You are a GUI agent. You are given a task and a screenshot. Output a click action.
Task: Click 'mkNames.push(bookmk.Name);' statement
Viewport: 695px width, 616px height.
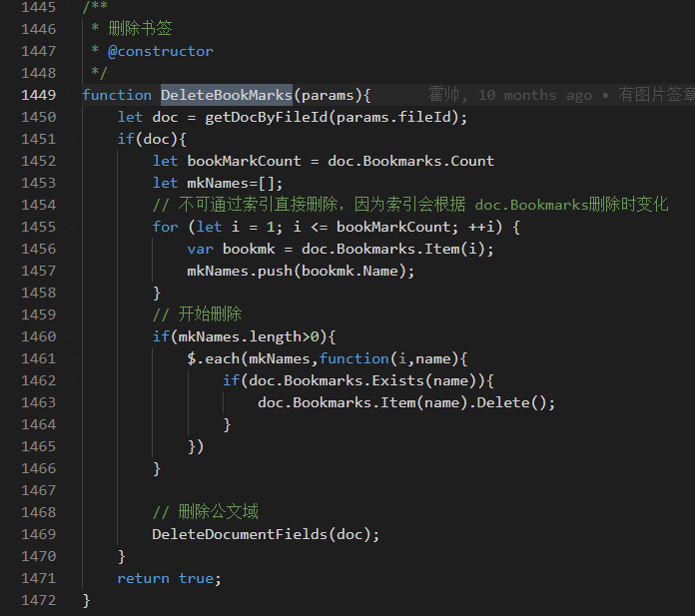301,271
